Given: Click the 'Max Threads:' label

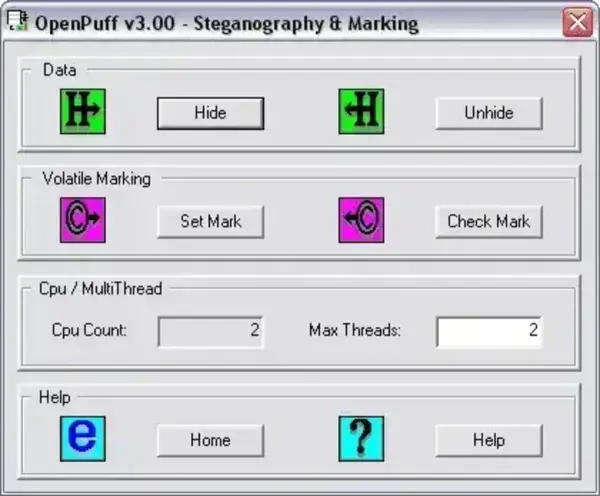Looking at the screenshot, I should [355, 330].
